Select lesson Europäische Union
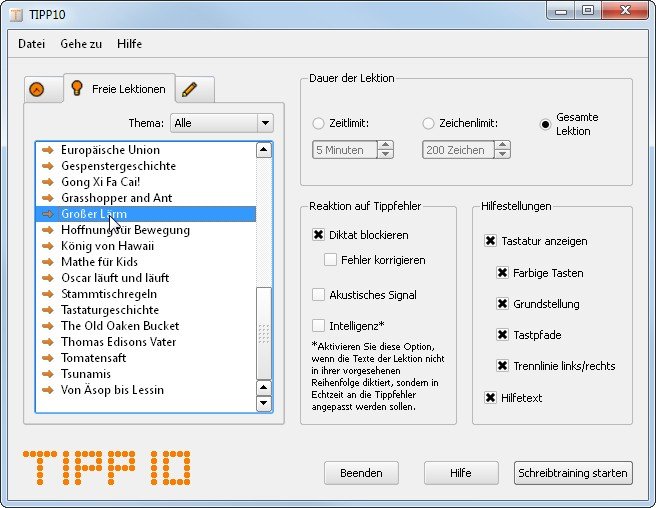656x508 pixels. coord(146,150)
